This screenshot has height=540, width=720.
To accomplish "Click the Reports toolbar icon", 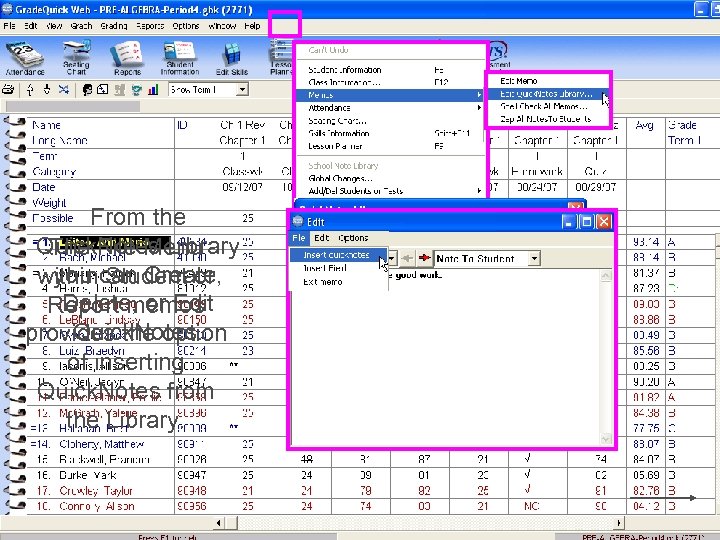I will click(x=127, y=58).
